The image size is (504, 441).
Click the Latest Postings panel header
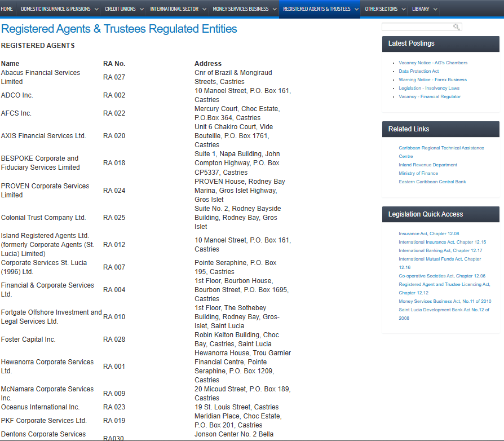441,44
